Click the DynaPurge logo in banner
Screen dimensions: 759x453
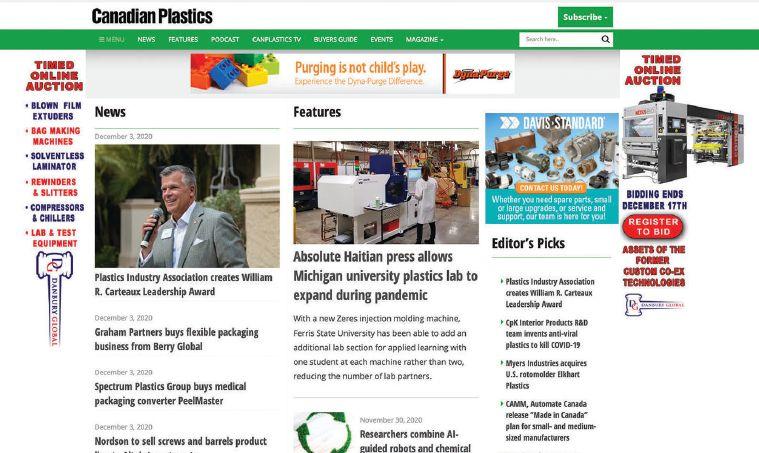481,74
